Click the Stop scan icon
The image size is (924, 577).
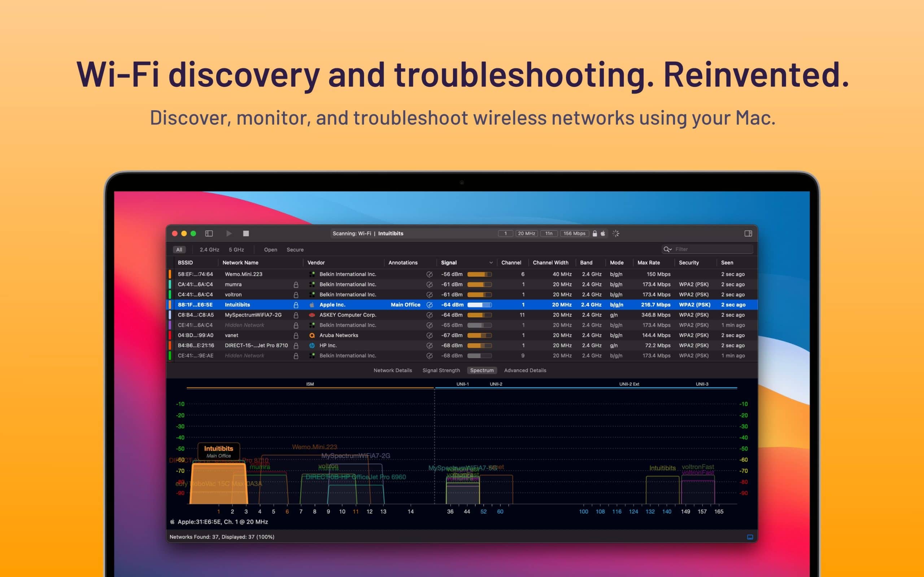[x=247, y=234]
